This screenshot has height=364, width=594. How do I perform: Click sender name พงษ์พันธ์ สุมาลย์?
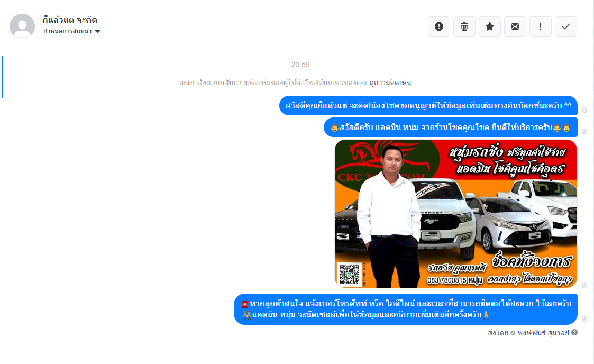coord(543,333)
